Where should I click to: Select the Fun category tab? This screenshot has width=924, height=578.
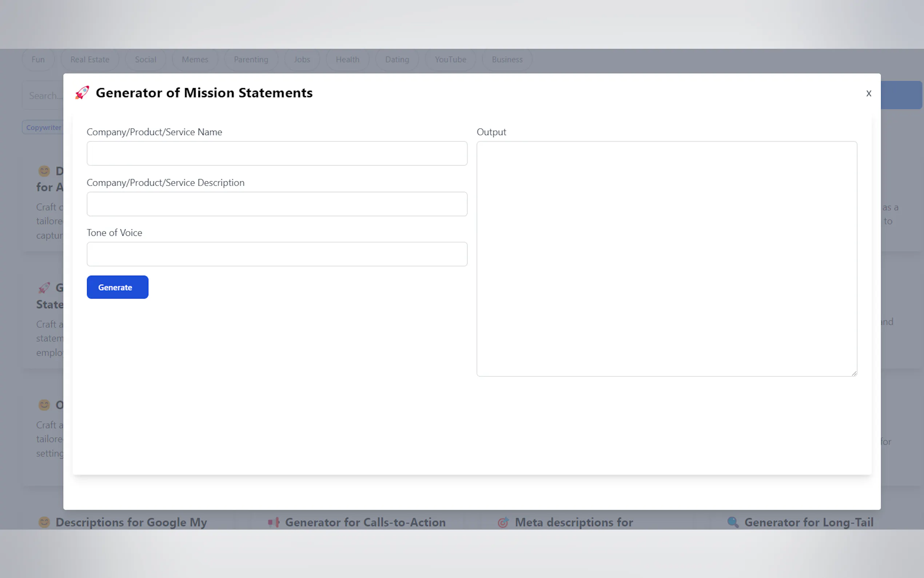38,60
